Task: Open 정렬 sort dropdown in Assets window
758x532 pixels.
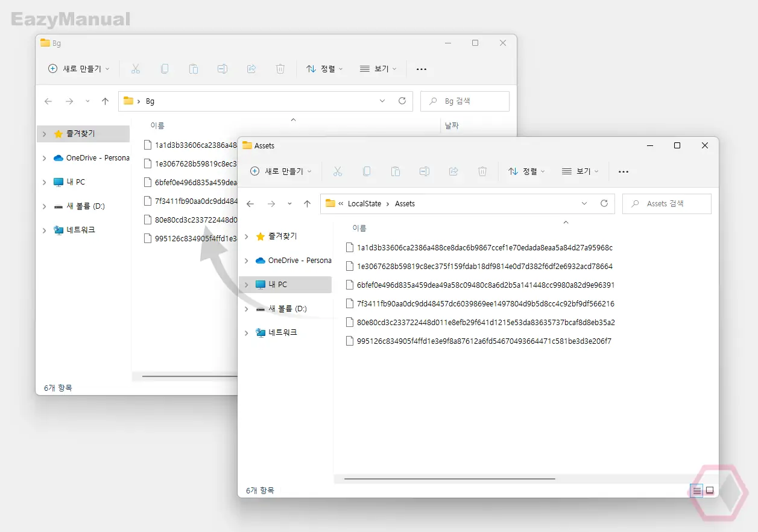Action: click(526, 171)
